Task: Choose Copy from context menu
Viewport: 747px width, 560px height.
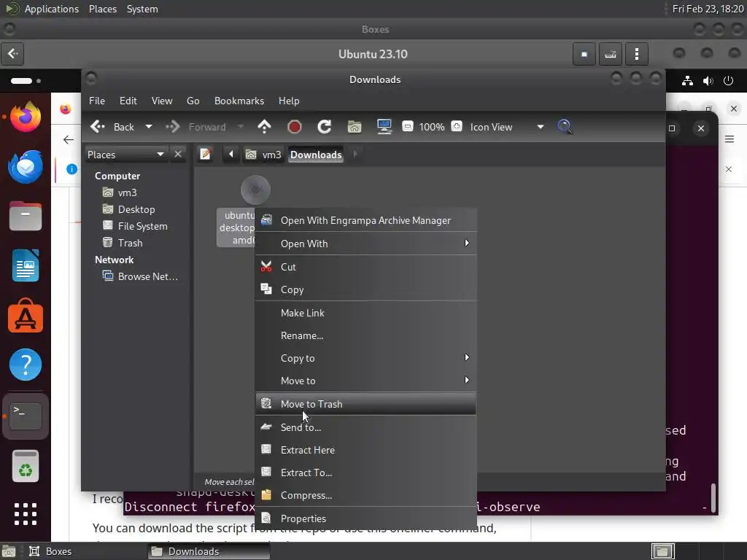Action: [x=366, y=289]
